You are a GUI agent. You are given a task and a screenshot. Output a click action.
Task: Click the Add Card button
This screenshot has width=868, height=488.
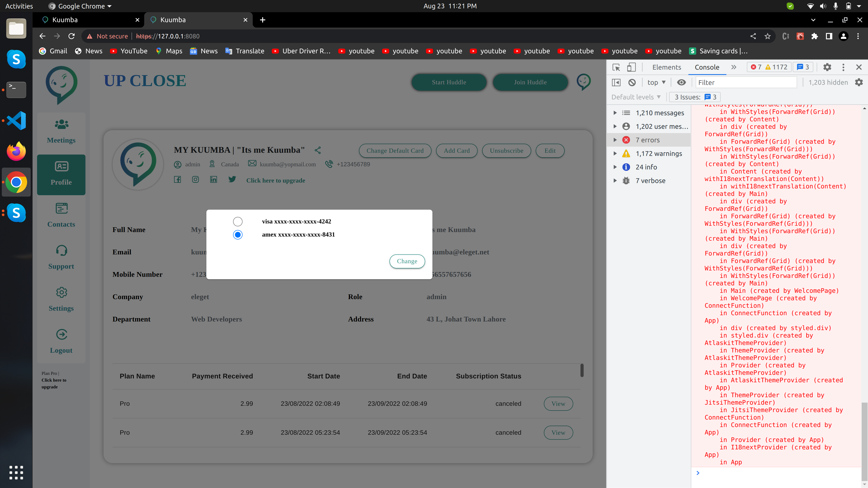pyautogui.click(x=456, y=150)
